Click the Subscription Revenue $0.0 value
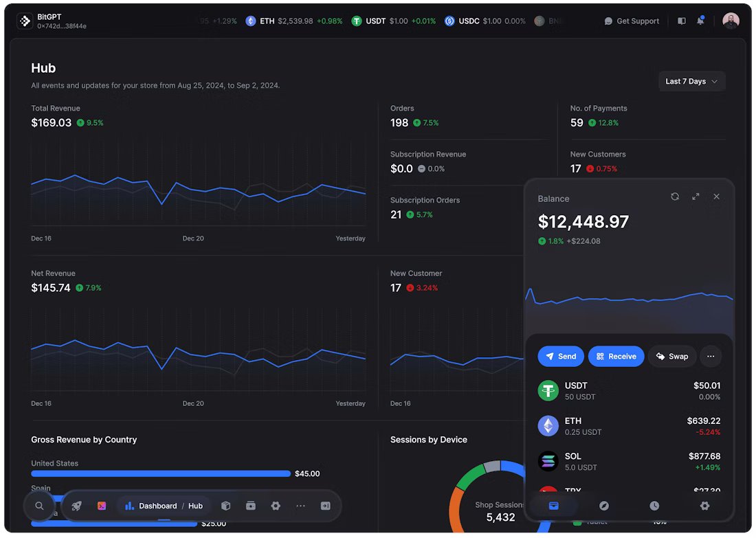 tap(401, 169)
